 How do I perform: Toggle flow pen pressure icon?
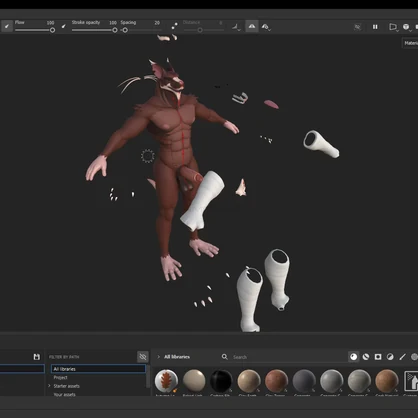tap(7, 26)
